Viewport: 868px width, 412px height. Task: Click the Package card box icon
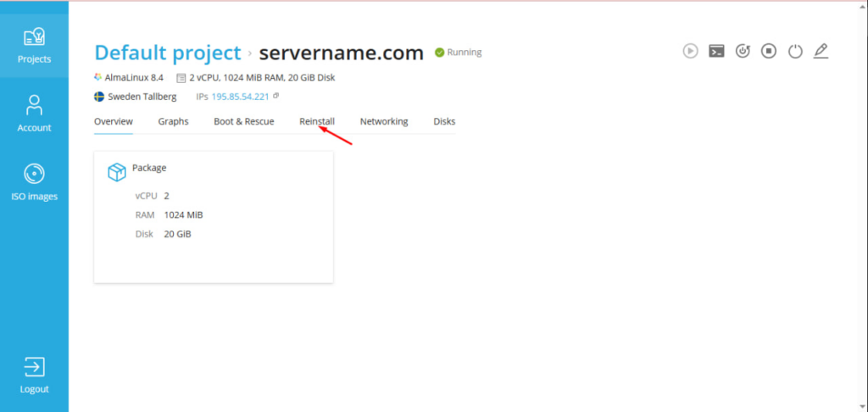pyautogui.click(x=116, y=172)
